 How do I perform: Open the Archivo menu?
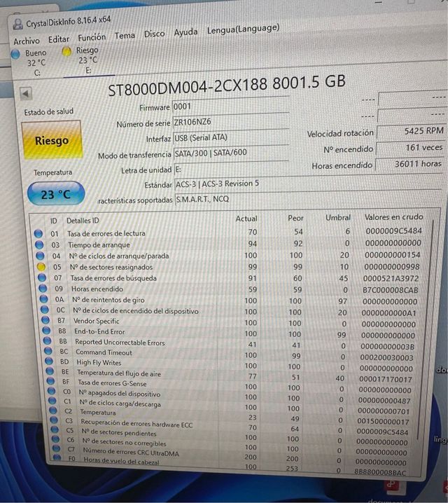[27, 41]
